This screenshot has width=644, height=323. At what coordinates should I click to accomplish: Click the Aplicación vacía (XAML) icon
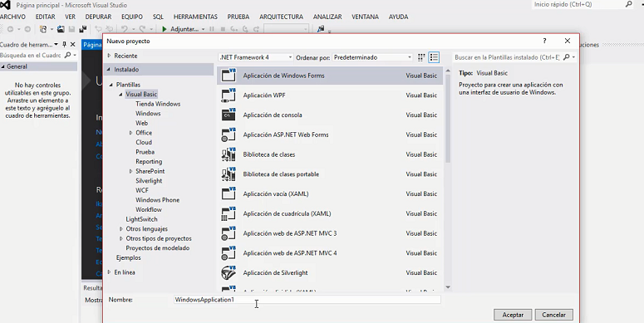(x=229, y=193)
